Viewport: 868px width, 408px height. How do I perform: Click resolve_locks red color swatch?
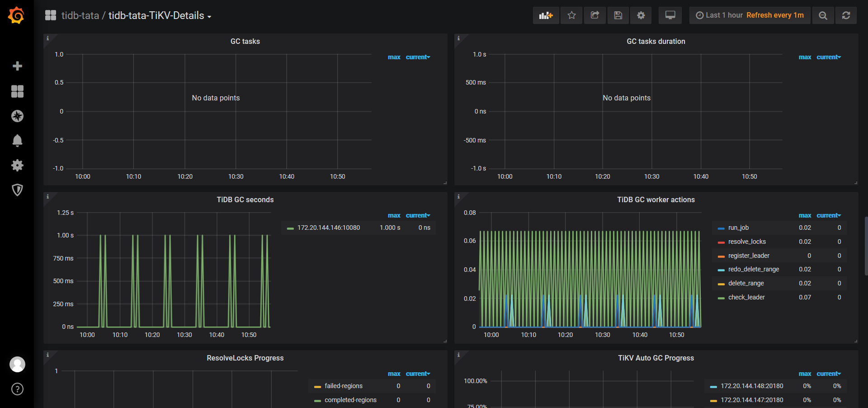(x=721, y=242)
